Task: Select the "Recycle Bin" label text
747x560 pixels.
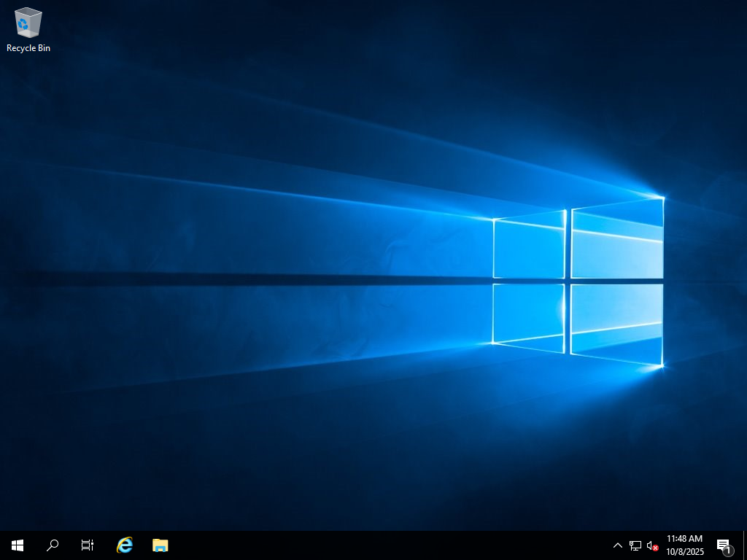Action: (x=28, y=48)
